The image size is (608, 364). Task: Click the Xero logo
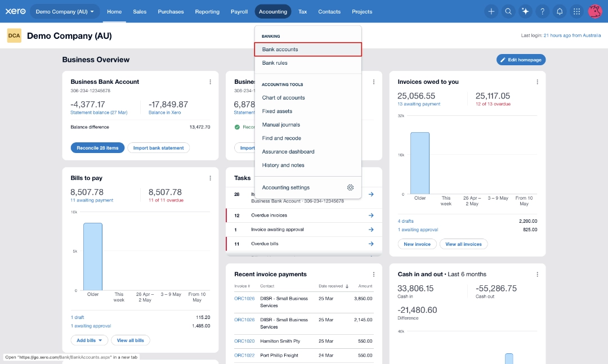point(16,11)
